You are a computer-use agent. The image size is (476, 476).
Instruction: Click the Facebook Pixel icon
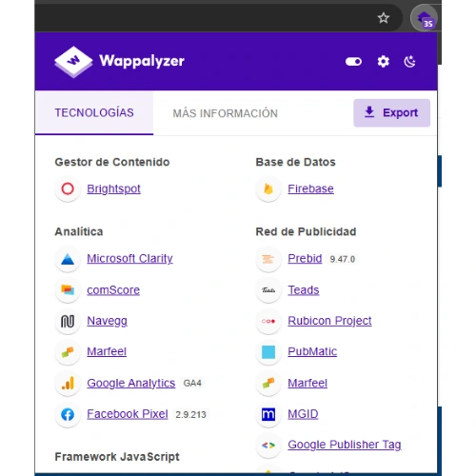(x=68, y=414)
